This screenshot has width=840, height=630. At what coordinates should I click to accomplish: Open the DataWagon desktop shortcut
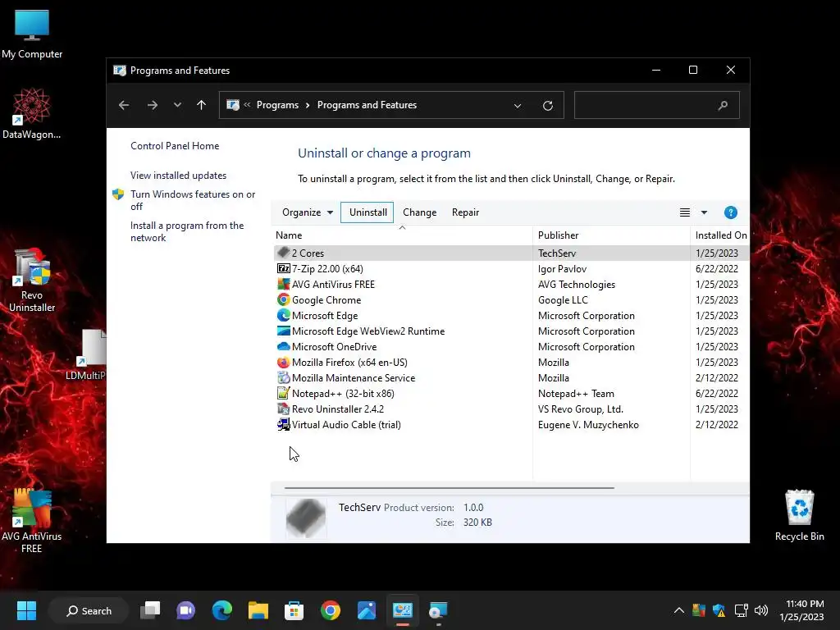click(x=32, y=113)
